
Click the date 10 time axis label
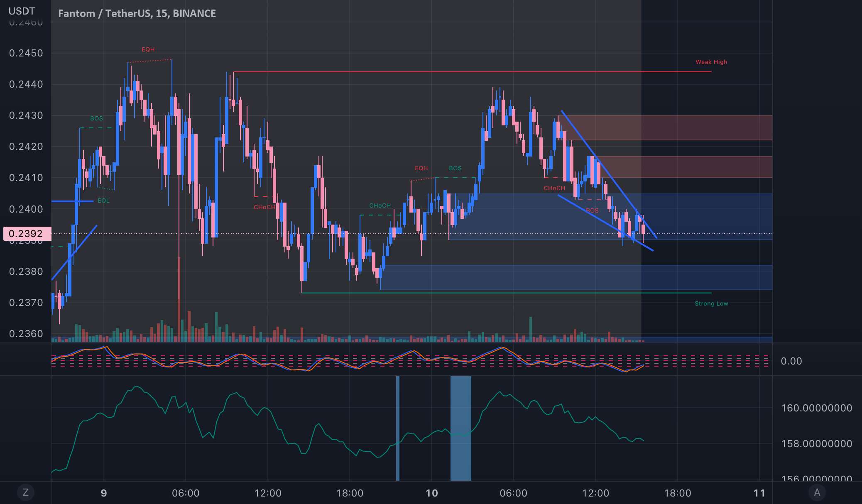(432, 493)
